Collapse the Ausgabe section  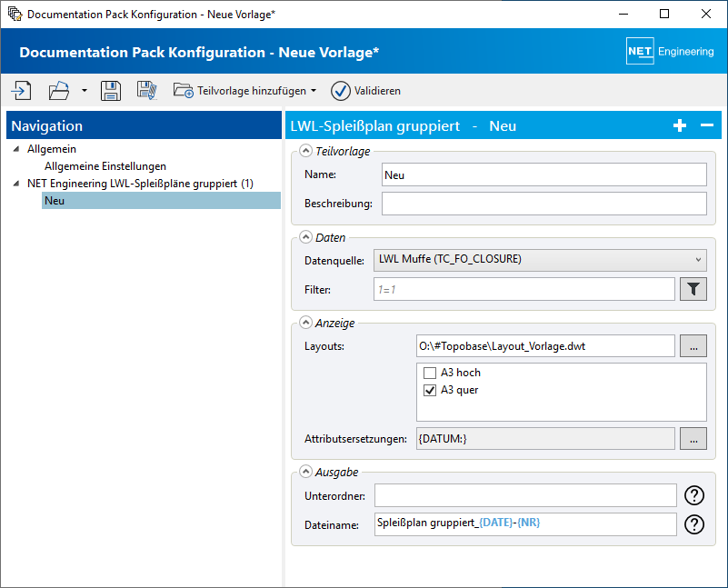tap(305, 472)
